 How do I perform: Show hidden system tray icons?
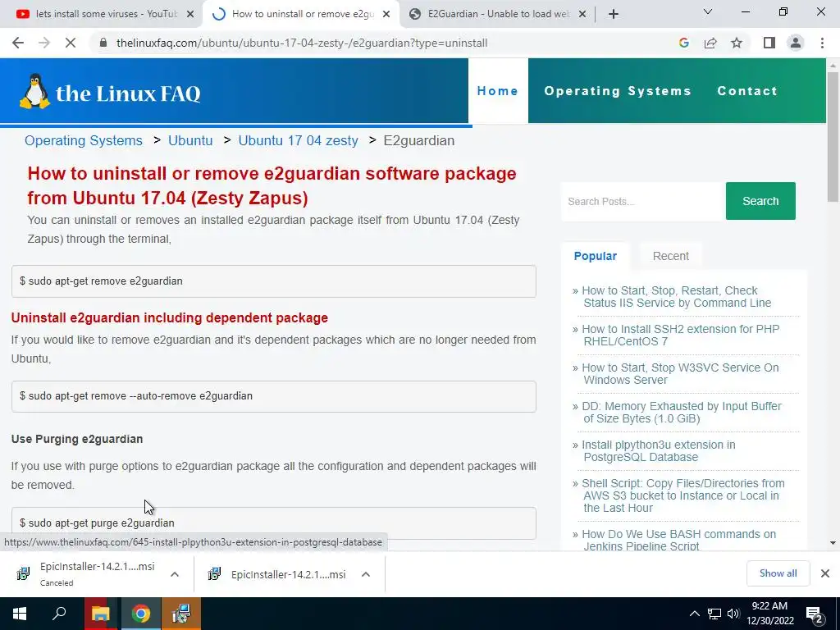pos(694,614)
